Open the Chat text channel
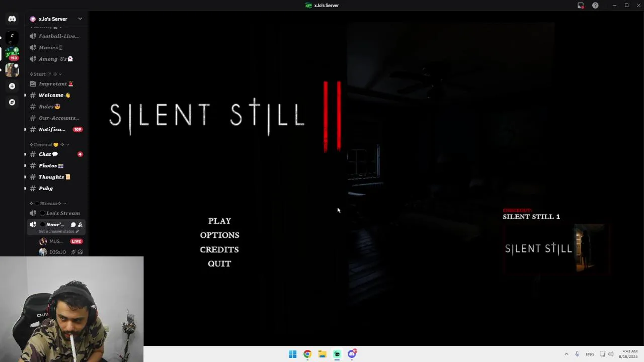Viewport: 644px width, 362px height. pyautogui.click(x=56, y=154)
